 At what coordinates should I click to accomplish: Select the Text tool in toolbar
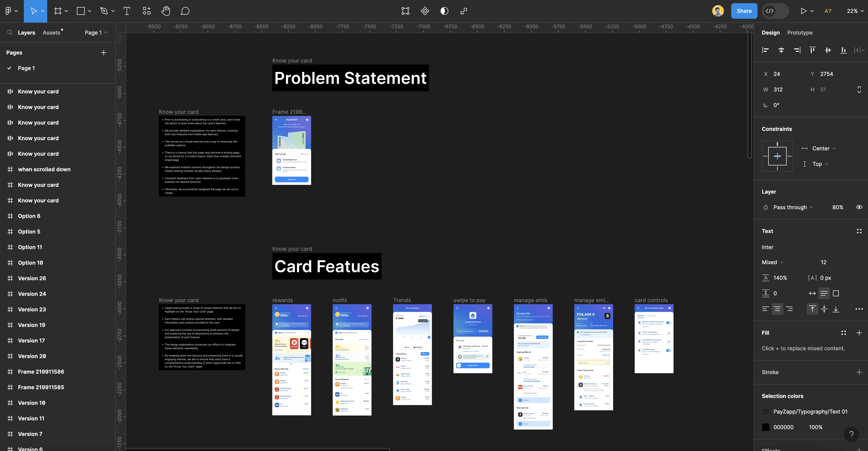pyautogui.click(x=127, y=11)
